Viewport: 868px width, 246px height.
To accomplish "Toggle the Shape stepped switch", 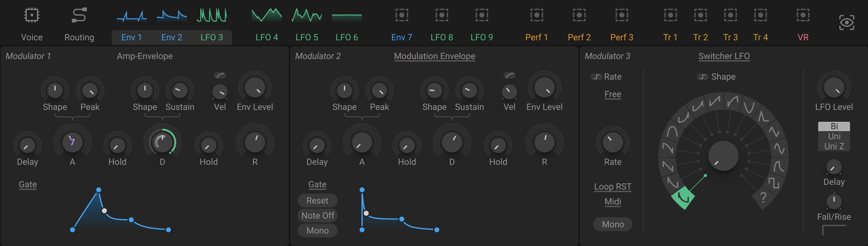I will [702, 77].
